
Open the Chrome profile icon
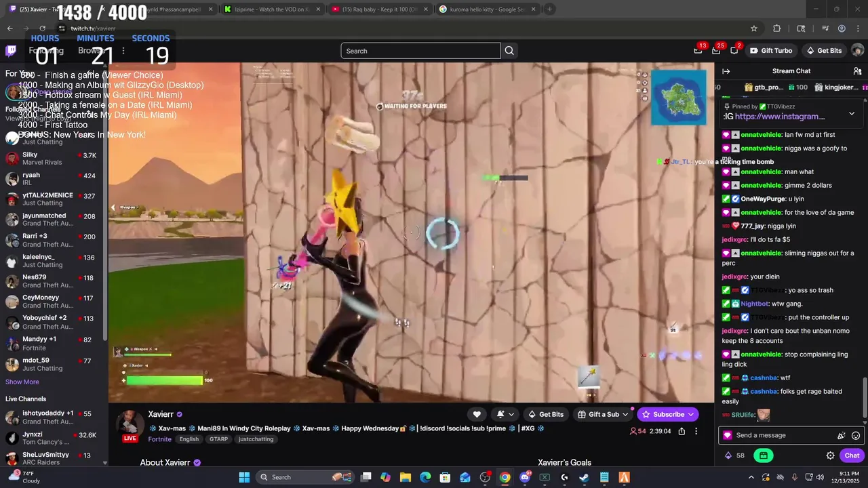coord(842,28)
